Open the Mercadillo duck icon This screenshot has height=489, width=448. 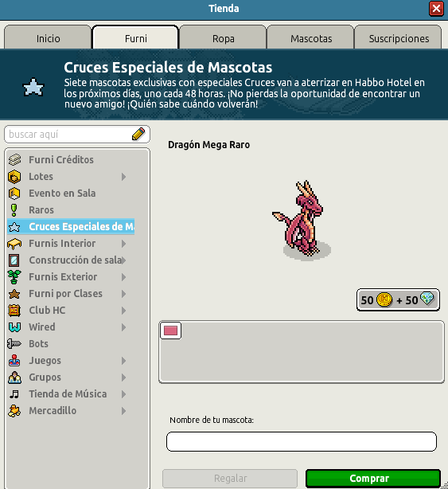[x=14, y=411]
